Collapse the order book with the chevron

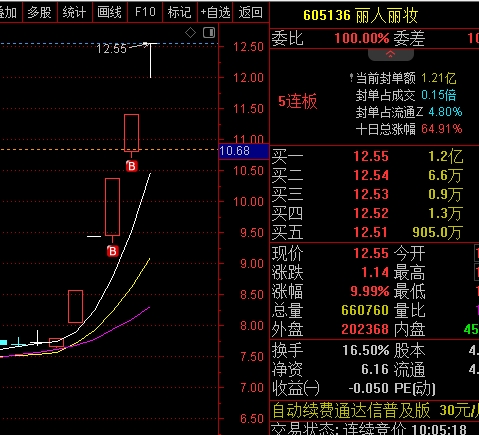point(391,54)
